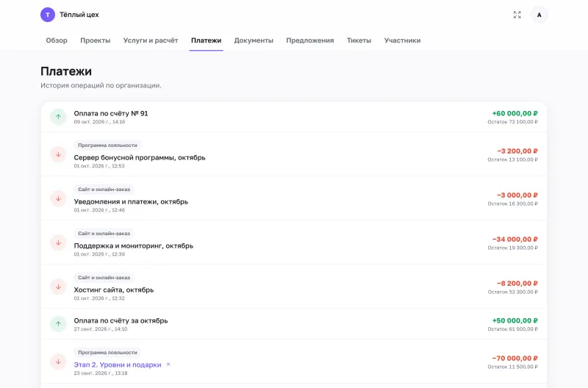This screenshot has height=388, width=588.
Task: Select Хостинг сайта, октябрь title
Action: pos(114,290)
